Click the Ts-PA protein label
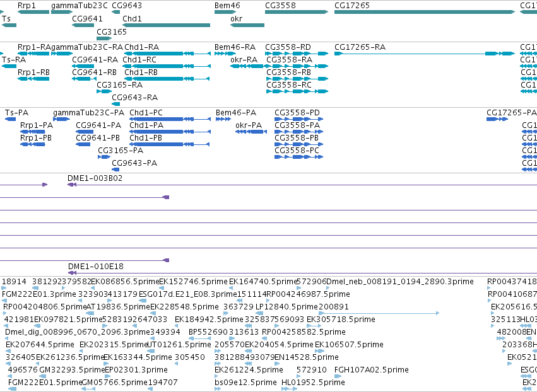 point(17,113)
